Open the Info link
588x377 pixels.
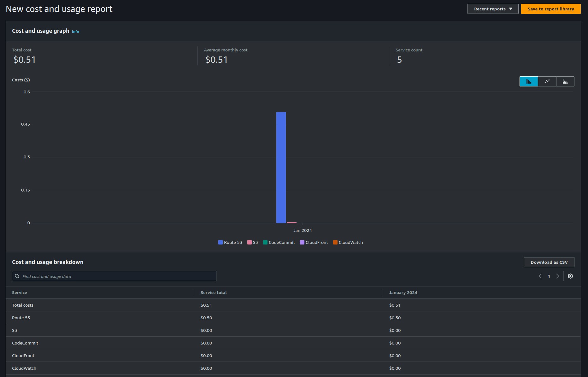pyautogui.click(x=75, y=32)
